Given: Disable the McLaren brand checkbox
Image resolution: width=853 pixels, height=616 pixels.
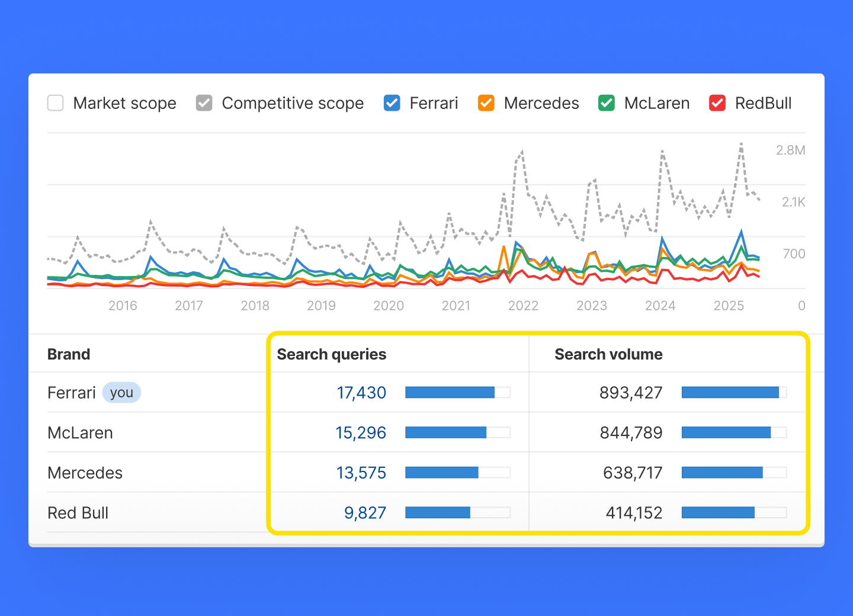Looking at the screenshot, I should [607, 102].
